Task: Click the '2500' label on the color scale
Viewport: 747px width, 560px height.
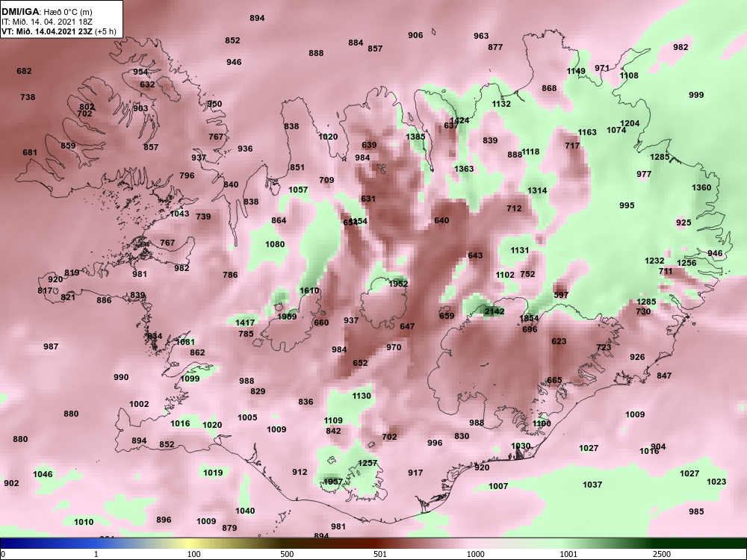Action: pyautogui.click(x=661, y=554)
